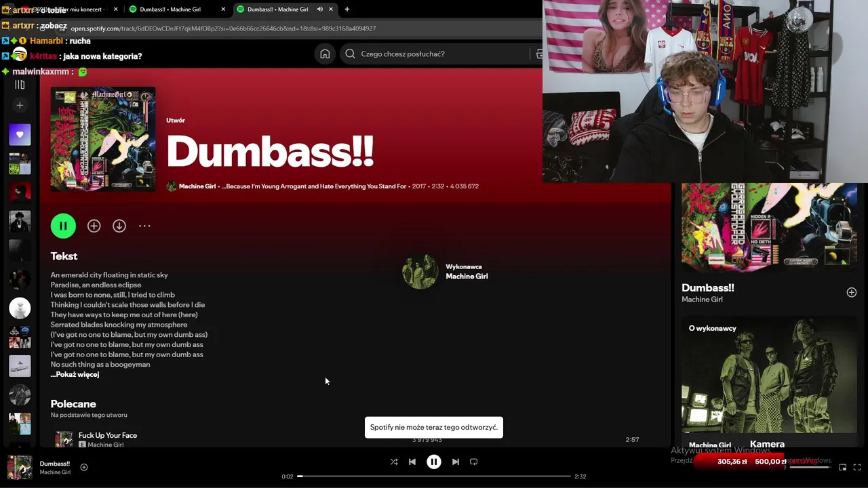This screenshot has height=488, width=868.
Task: Click the 'Fuck Up Your Face' row cover thumbnail
Action: [x=64, y=439]
